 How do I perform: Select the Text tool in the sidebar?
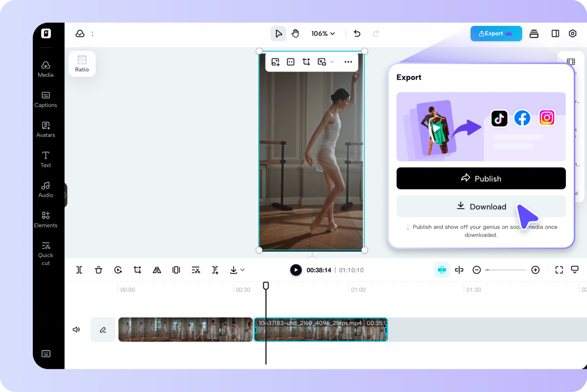tap(46, 160)
